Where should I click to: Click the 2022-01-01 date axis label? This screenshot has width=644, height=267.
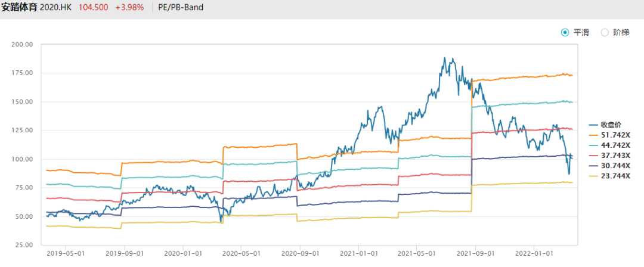pos(534,253)
